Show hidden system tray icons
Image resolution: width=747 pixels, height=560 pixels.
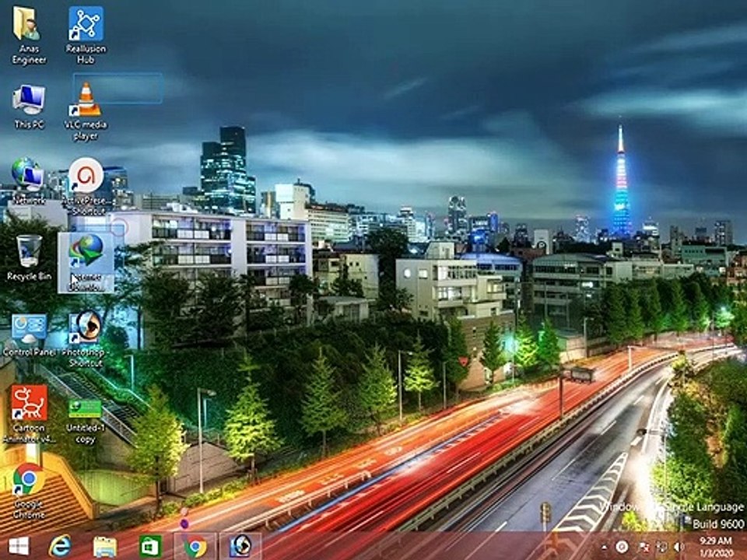(x=604, y=547)
